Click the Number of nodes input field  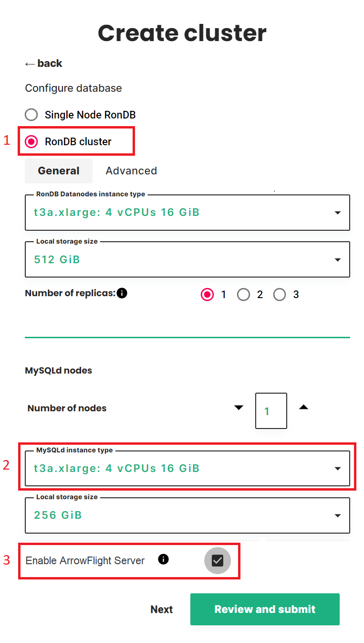click(x=271, y=410)
